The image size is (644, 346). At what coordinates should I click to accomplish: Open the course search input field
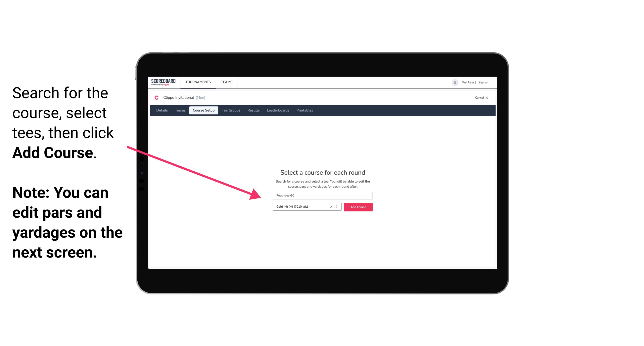coord(322,195)
